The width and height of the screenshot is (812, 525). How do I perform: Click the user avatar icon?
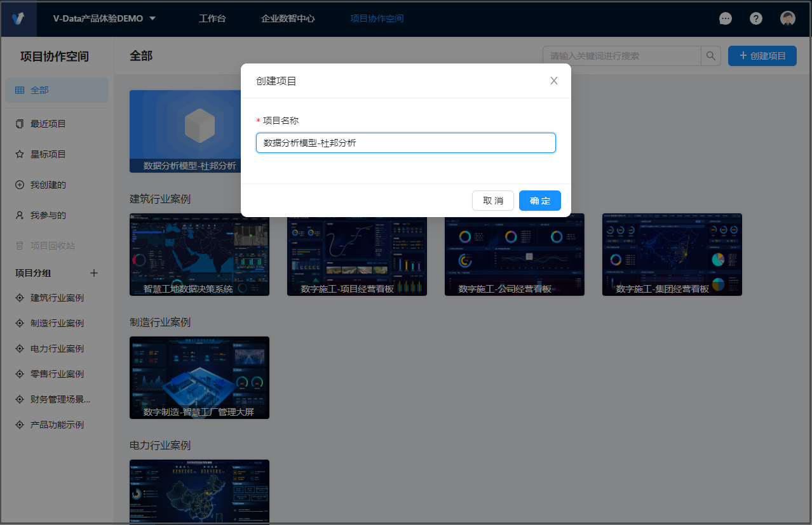[788, 18]
